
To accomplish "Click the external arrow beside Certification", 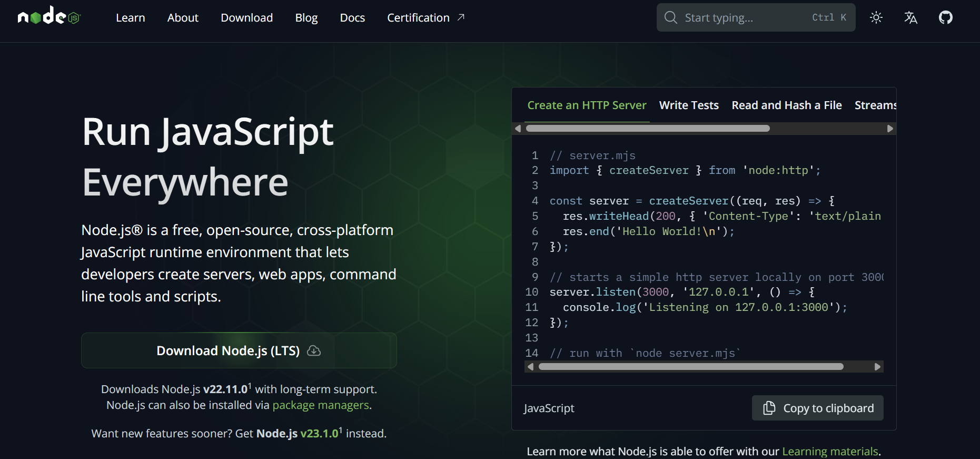I will [x=461, y=17].
